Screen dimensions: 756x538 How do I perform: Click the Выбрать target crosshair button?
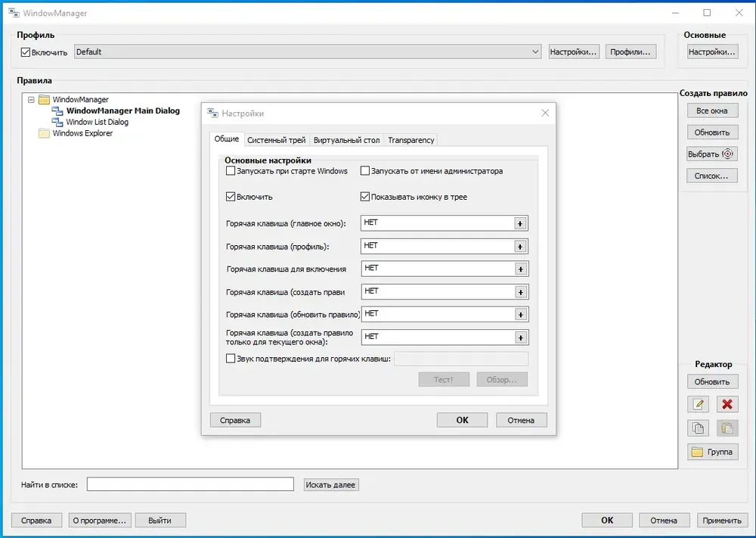pos(712,154)
